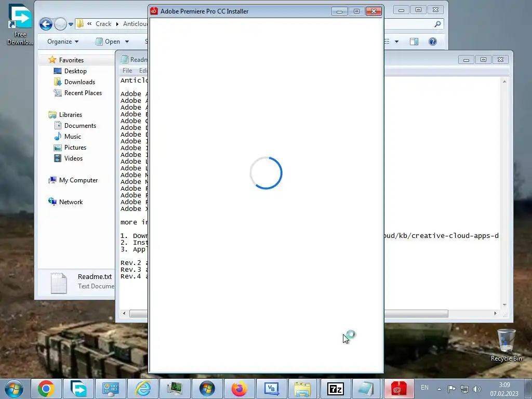Open the VB taskbar application
Viewport: 532px width, 399px height.
[271, 389]
